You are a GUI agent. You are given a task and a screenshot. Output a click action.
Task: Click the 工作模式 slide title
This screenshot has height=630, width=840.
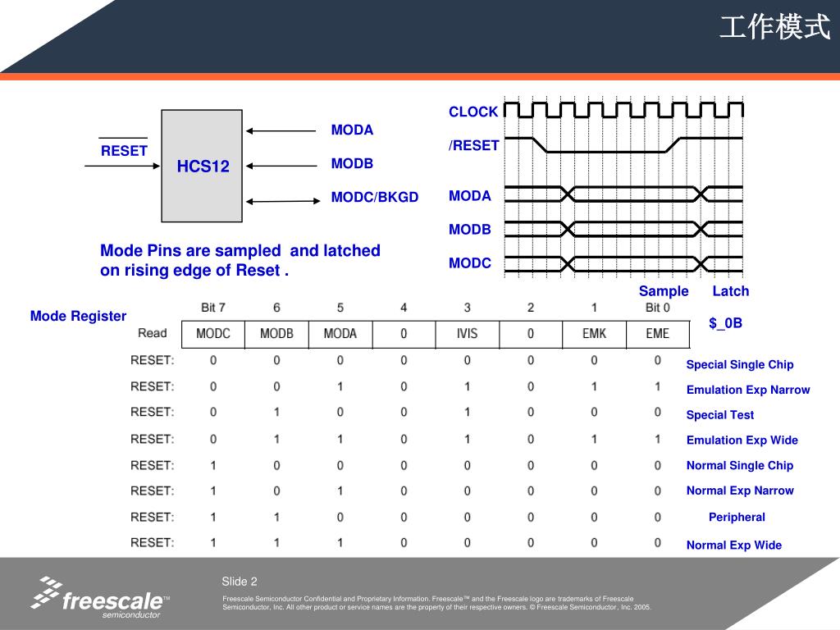tap(774, 27)
